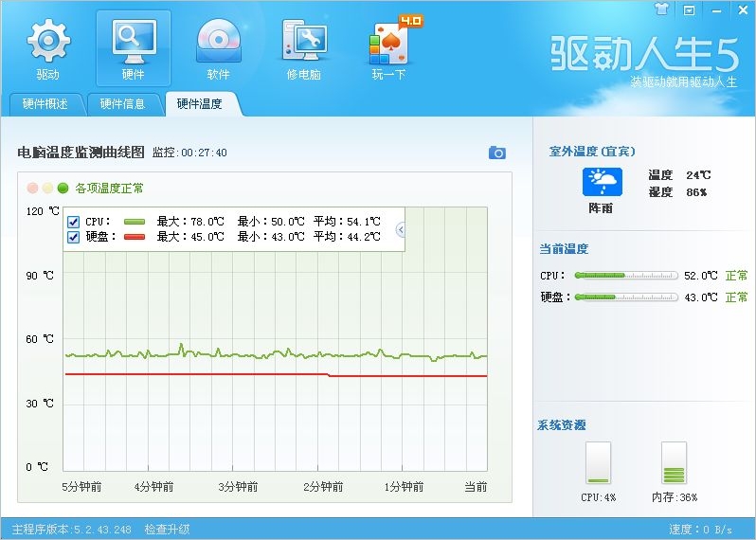Click the 主程序版本:5.2.43.248 text
Screen dimensions: 756x540
tap(71, 529)
